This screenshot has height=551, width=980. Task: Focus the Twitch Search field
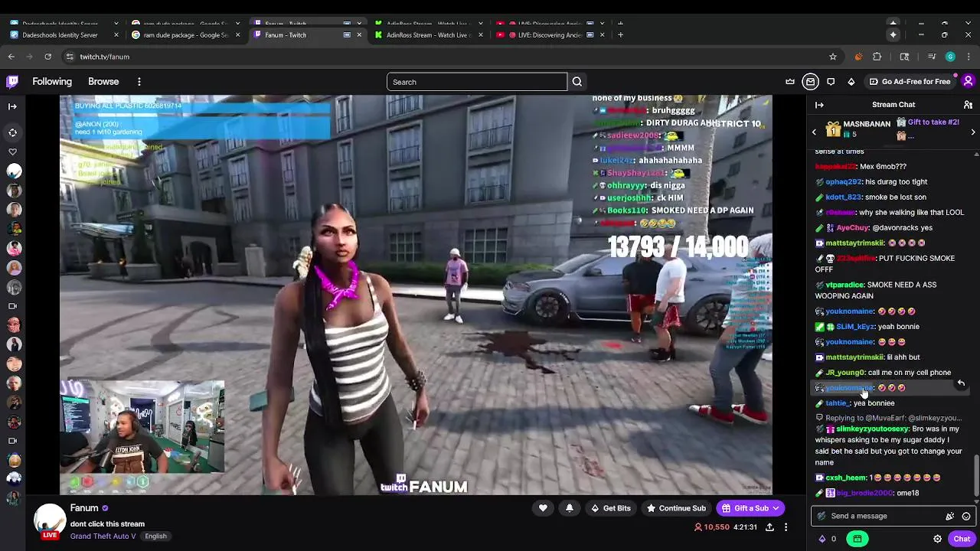(477, 82)
